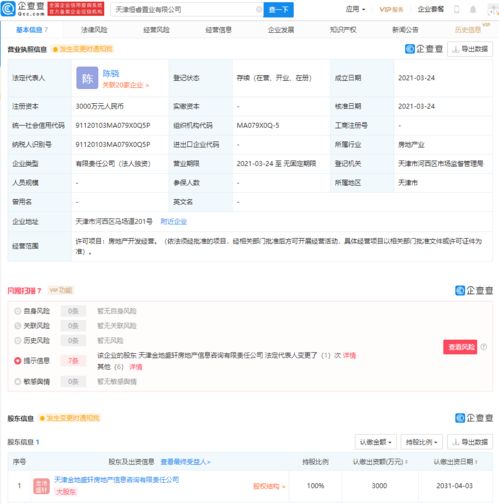Switch to the 基本信息 tab
499x504 pixels.
pos(32,30)
